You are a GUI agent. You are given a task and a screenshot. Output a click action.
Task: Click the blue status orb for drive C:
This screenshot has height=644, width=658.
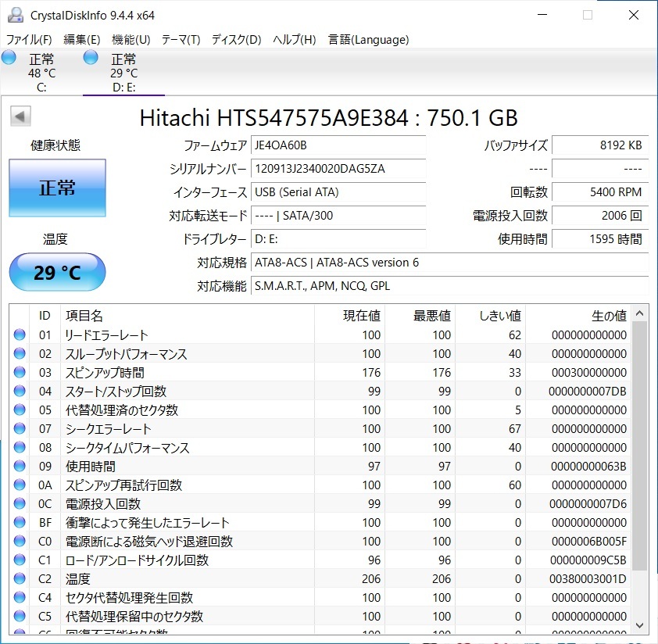[9, 58]
